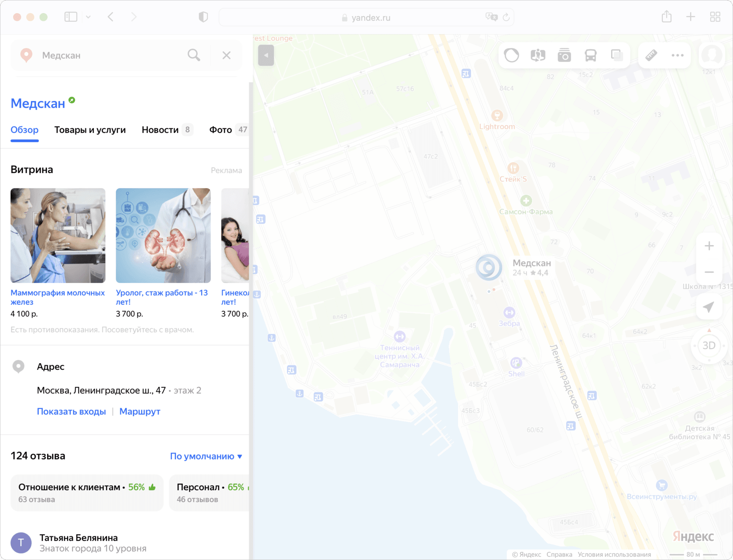Collapse the side panel with the arrow
This screenshot has width=733, height=560.
point(266,55)
